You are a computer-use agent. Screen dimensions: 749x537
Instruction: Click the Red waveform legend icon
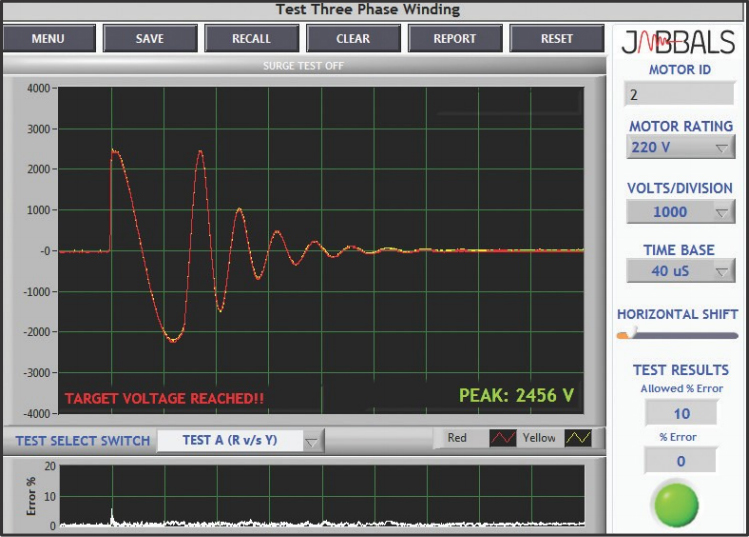point(502,438)
